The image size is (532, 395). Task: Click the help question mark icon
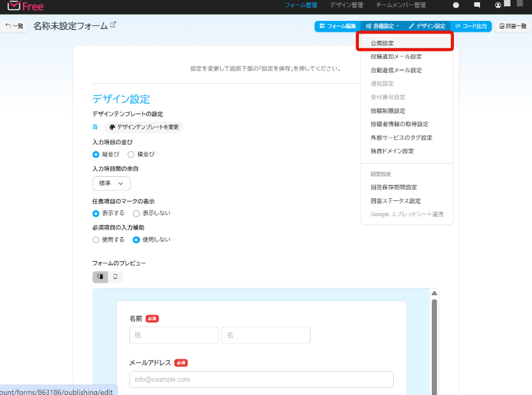click(456, 5)
